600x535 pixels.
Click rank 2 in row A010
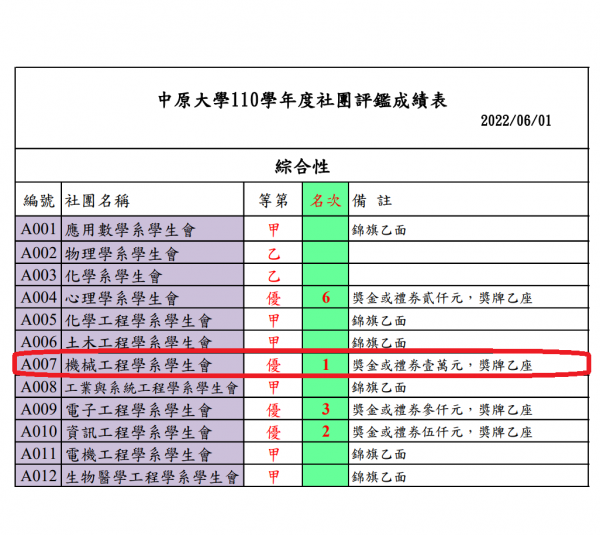pos(326,431)
